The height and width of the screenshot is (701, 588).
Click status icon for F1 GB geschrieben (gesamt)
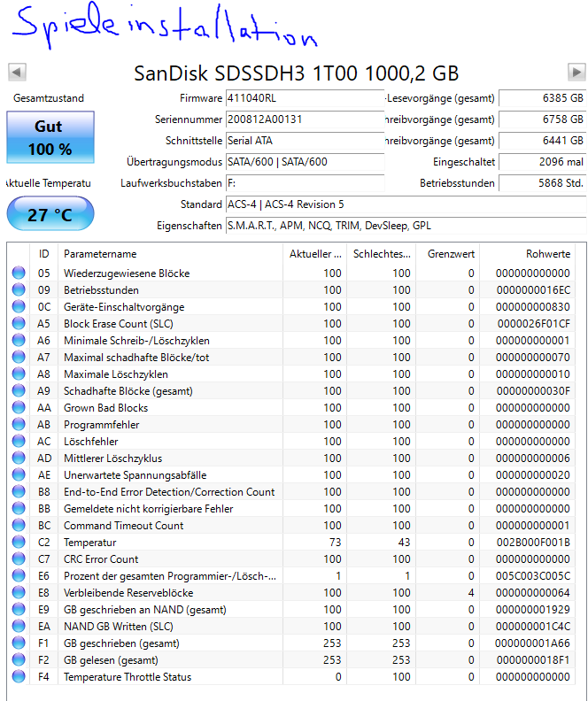[x=19, y=643]
